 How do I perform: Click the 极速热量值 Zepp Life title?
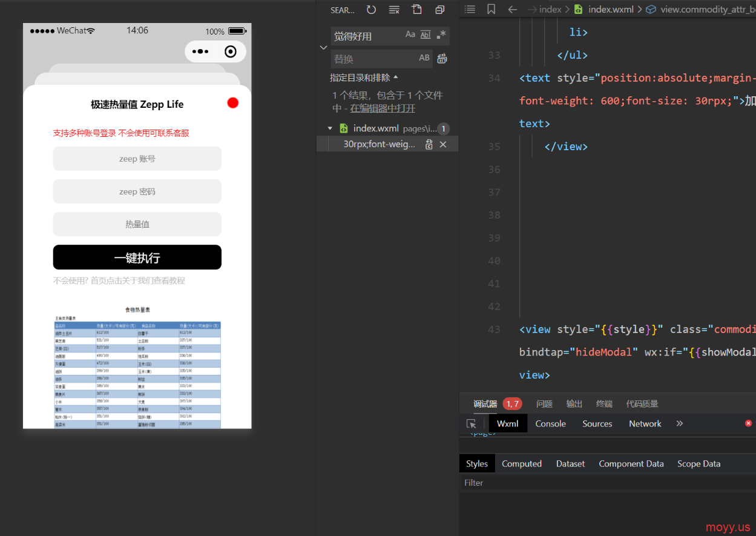coord(137,104)
